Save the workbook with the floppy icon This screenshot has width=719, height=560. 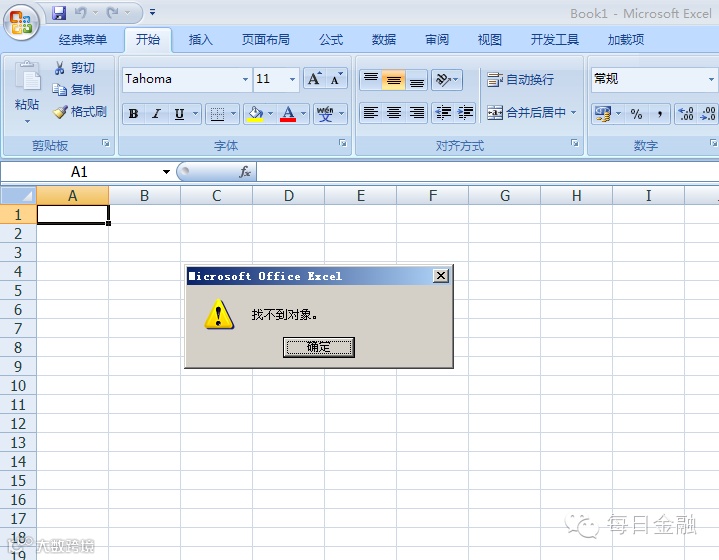[x=59, y=13]
